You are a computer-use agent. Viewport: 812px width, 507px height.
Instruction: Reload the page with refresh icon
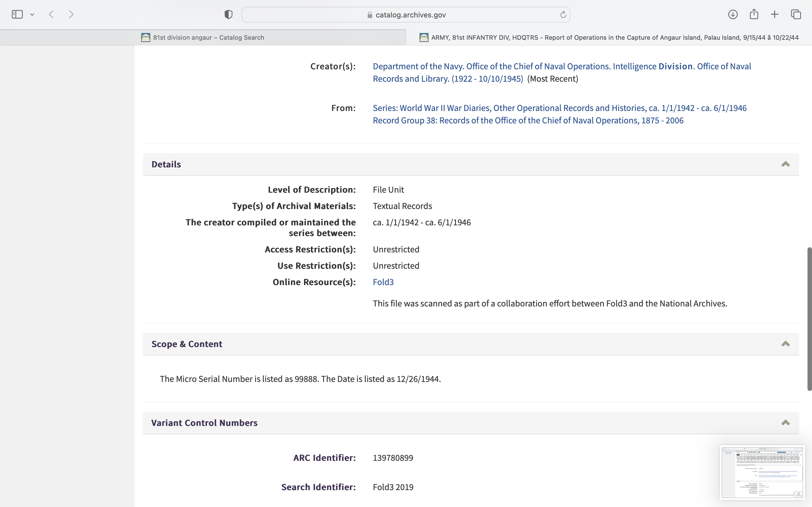[x=563, y=14]
